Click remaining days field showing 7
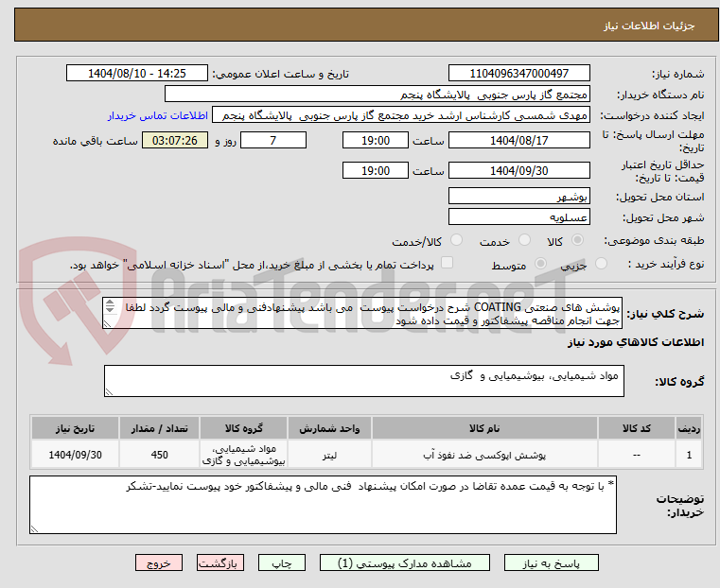720x588 pixels. point(273,140)
